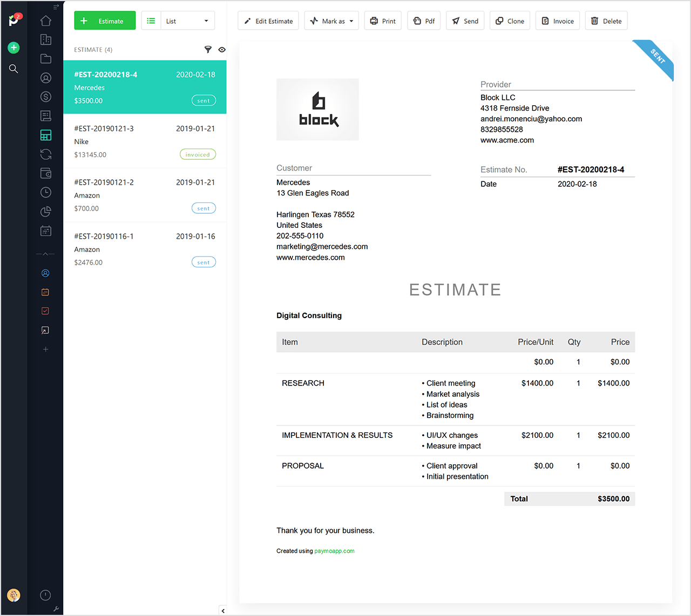
Task: Select estimate #EST-20190116-1 for Amazon
Action: coord(145,249)
